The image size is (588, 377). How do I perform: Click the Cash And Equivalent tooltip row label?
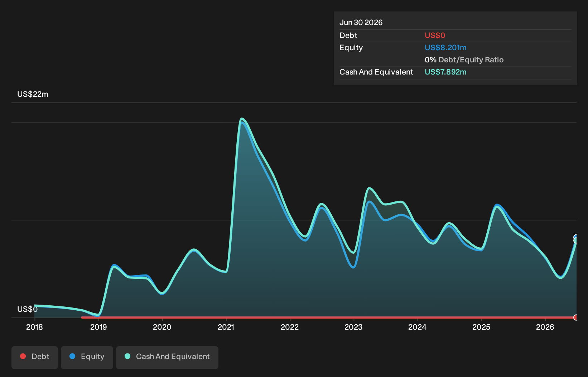[376, 72]
